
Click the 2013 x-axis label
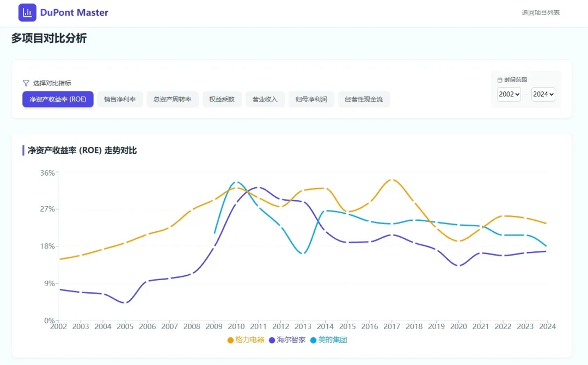tap(303, 326)
